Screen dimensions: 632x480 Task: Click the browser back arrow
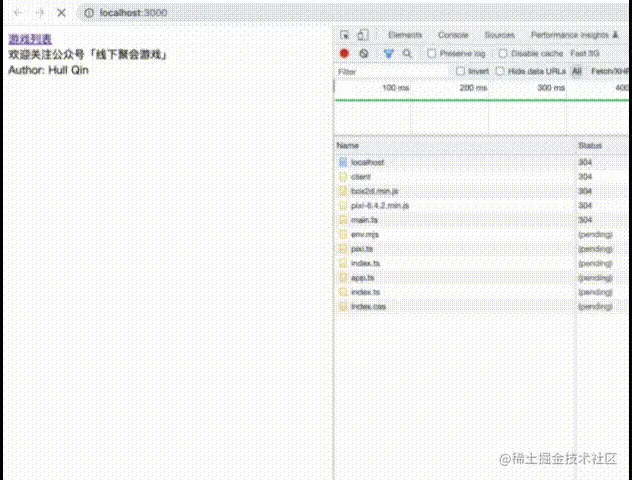click(18, 13)
